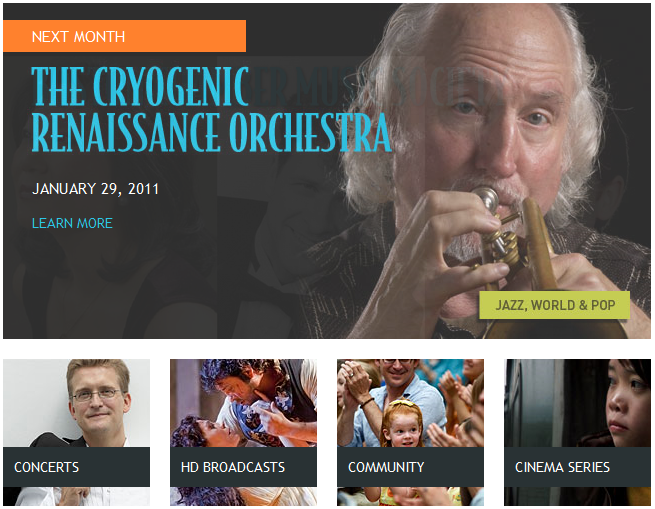Open the CINEMA SERIES label bar
Viewport: 655px width, 509px height.
click(578, 467)
